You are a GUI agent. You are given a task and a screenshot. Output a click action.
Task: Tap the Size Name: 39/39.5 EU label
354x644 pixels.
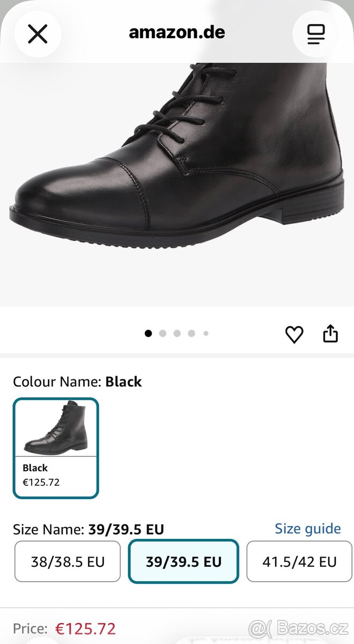(x=88, y=530)
